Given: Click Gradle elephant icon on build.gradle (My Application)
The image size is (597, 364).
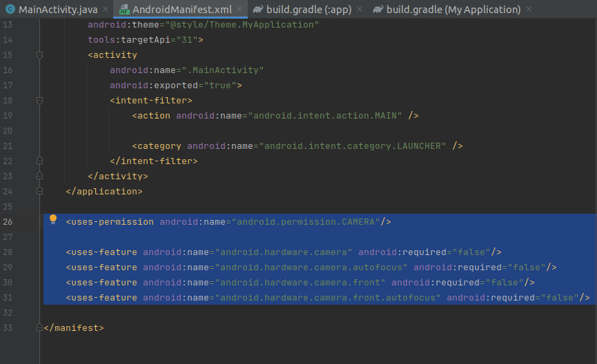Looking at the screenshot, I should click(x=378, y=10).
